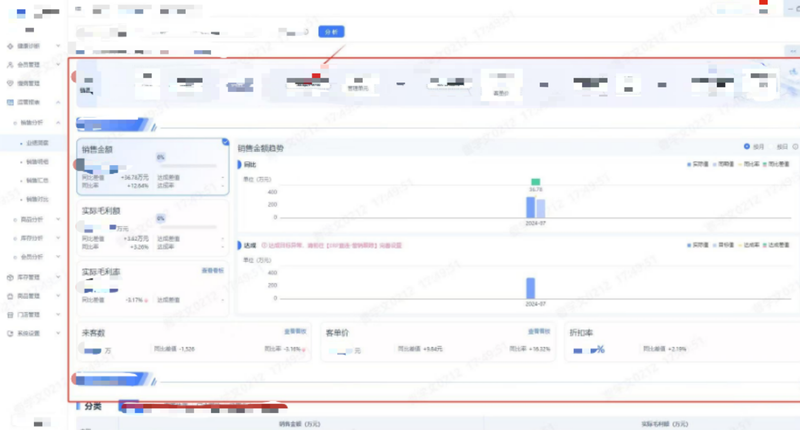Toggle 同期值 legend in the 同比 chart
The width and height of the screenshot is (800, 430).
point(723,164)
